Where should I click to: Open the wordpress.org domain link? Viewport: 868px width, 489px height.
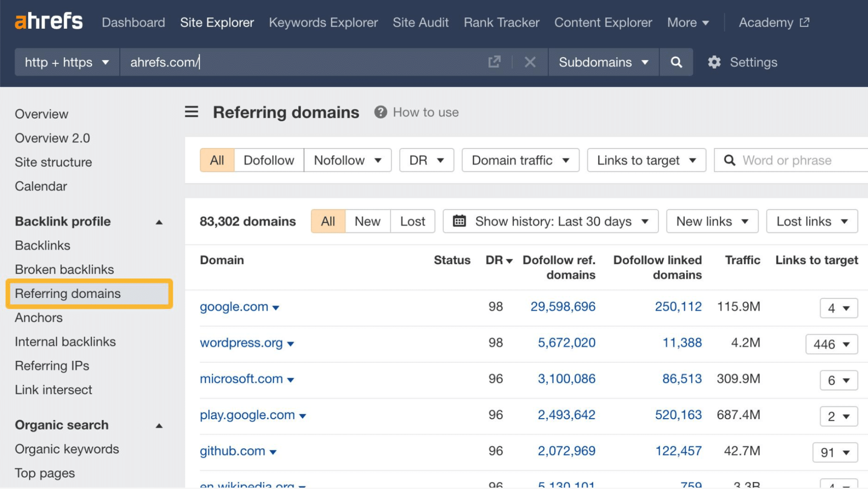pyautogui.click(x=241, y=343)
